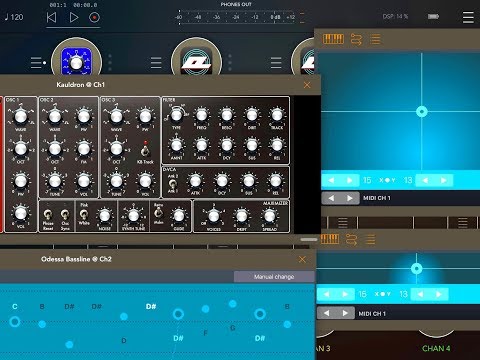Decrease X CC value in lower XY pad

pyautogui.click(x=326, y=294)
